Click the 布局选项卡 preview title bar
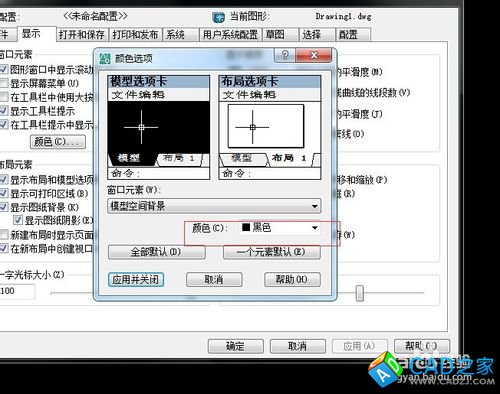Screen dimensions: 500x394 270,81
